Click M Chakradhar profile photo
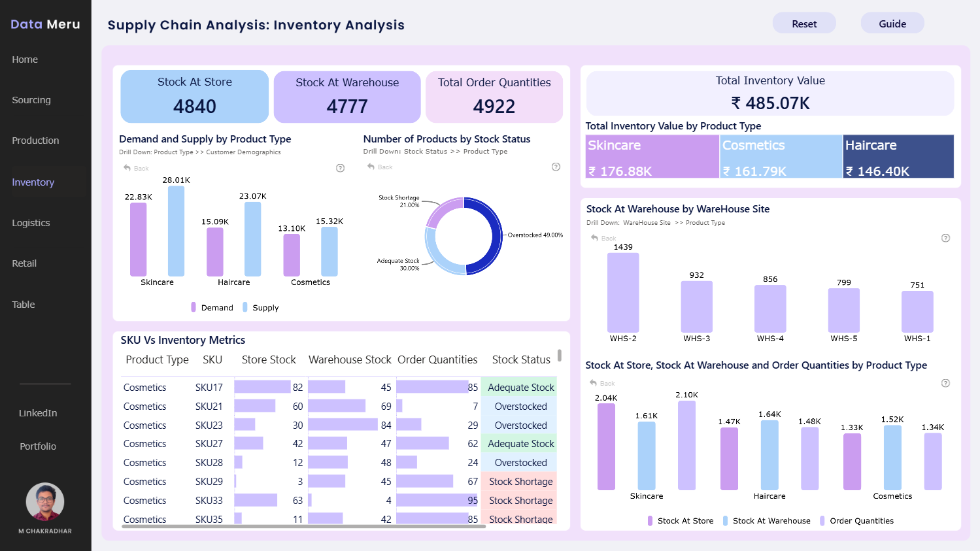The width and height of the screenshot is (980, 551). [x=45, y=502]
